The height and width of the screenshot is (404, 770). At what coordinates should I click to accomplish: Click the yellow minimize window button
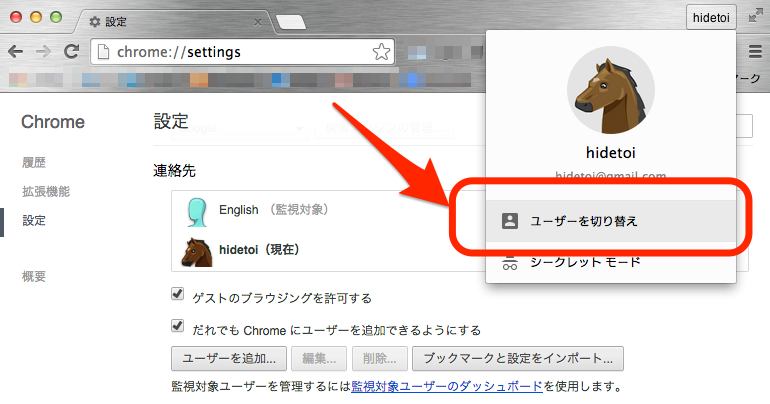(36, 17)
